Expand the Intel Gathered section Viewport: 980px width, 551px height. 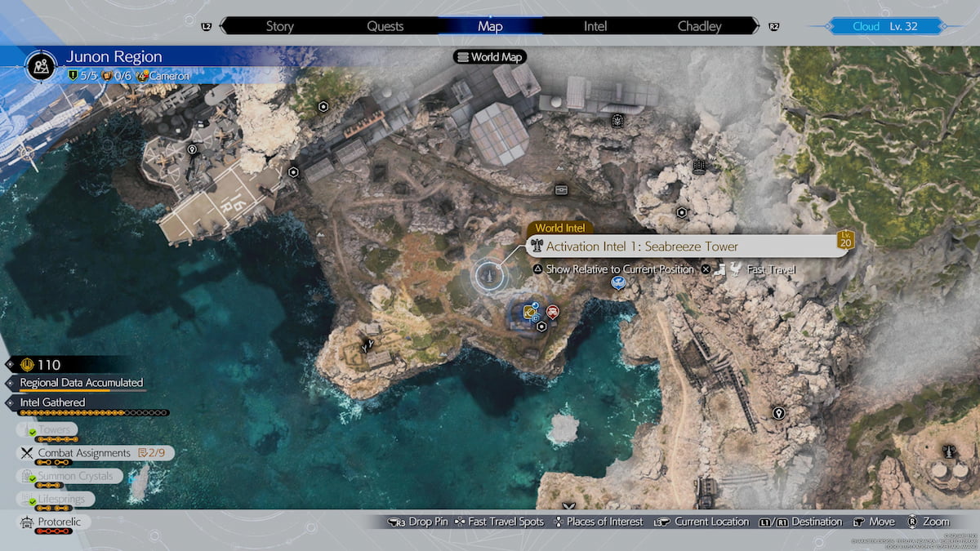[52, 402]
